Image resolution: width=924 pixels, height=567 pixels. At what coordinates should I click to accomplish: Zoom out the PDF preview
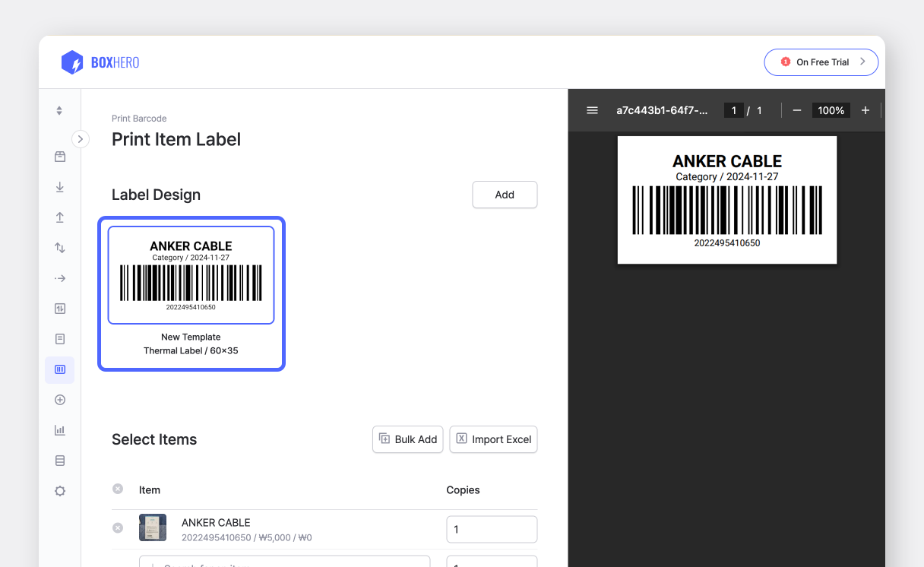(x=797, y=110)
